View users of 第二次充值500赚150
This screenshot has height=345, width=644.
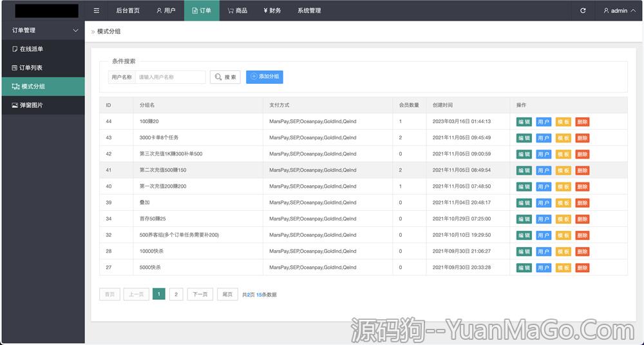[544, 170]
